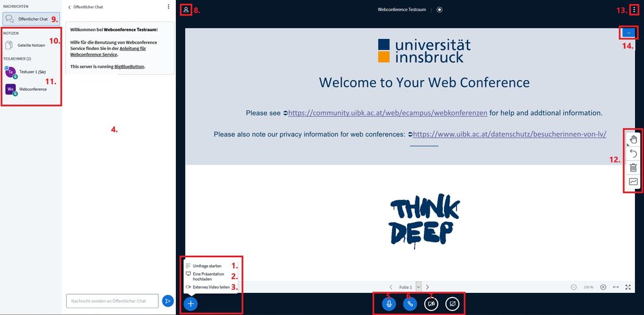Open Geteilte Notizen shared notes
This screenshot has width=644, height=315.
(31, 45)
